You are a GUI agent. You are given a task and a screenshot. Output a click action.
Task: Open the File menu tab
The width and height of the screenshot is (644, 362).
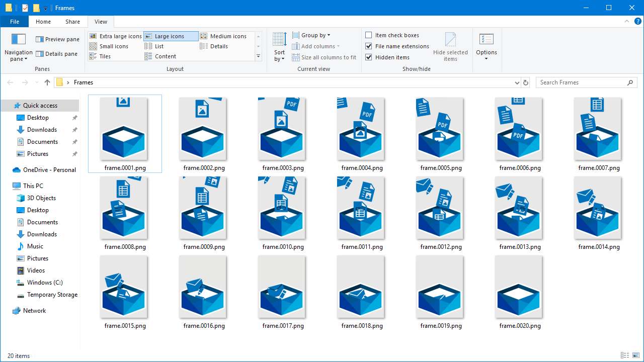click(x=15, y=22)
